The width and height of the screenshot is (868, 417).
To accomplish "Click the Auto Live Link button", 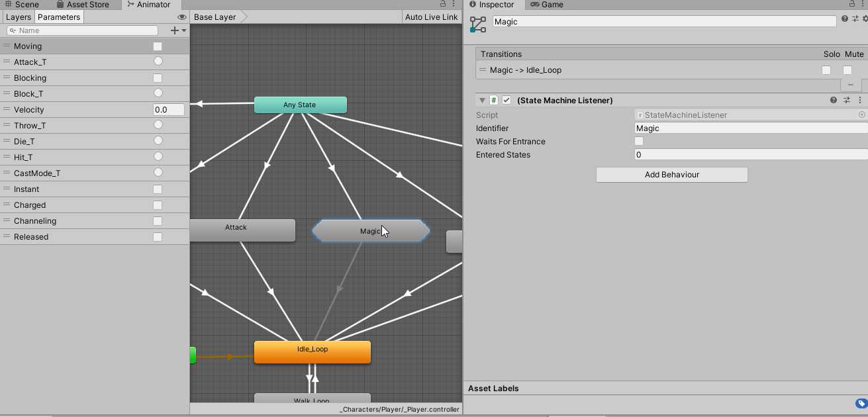I will 431,17.
